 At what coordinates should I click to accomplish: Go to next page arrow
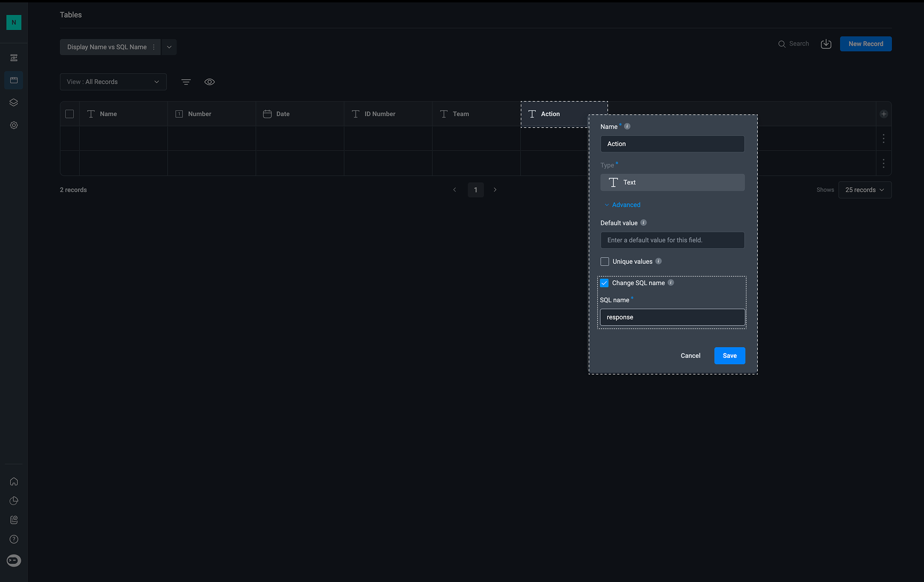495,190
